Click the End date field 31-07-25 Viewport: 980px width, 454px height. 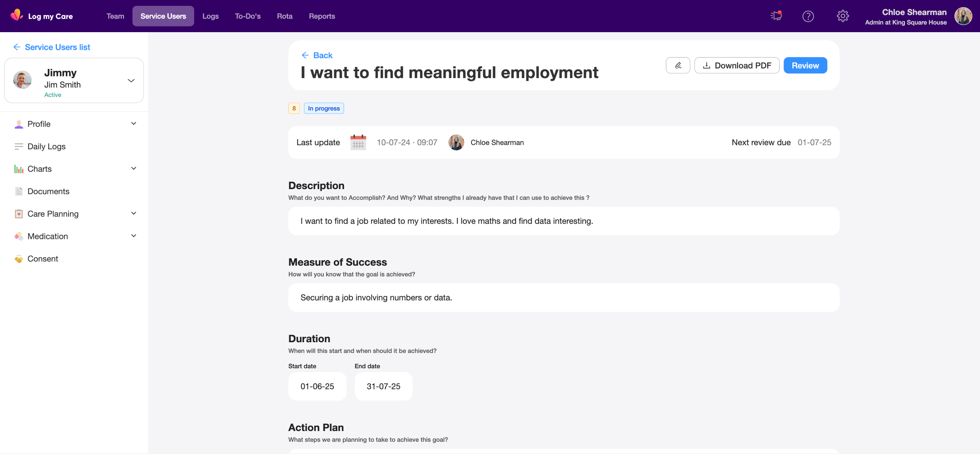[x=383, y=386]
